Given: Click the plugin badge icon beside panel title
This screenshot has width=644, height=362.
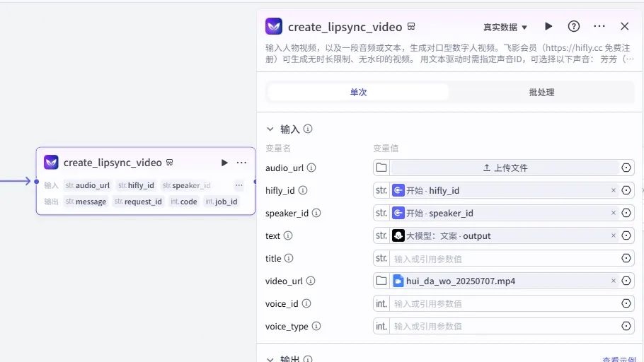Looking at the screenshot, I should [411, 26].
